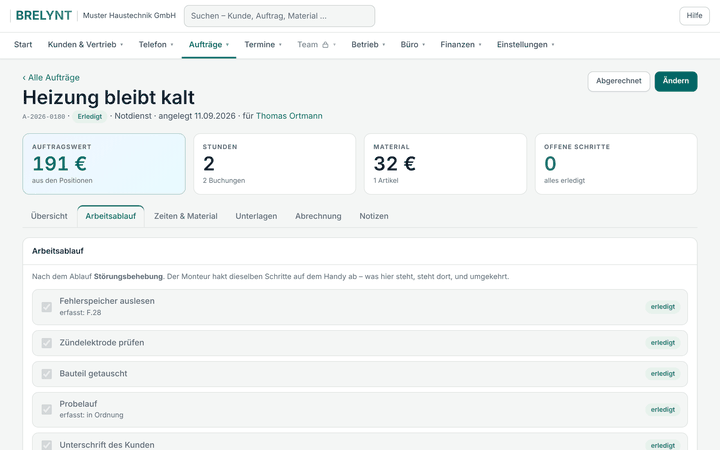The width and height of the screenshot is (720, 450).
Task: Toggle the Probelauf checkbox
Action: (46, 410)
